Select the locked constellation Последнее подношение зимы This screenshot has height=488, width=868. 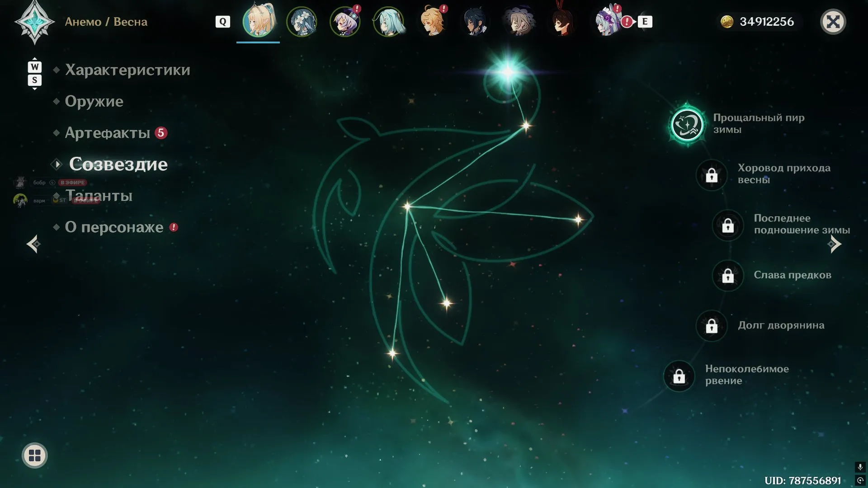(728, 225)
